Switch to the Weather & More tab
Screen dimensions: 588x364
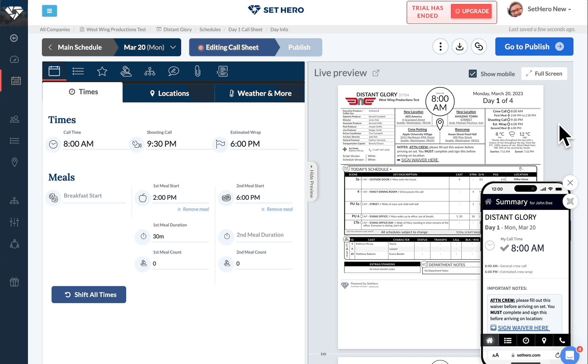[x=260, y=93]
